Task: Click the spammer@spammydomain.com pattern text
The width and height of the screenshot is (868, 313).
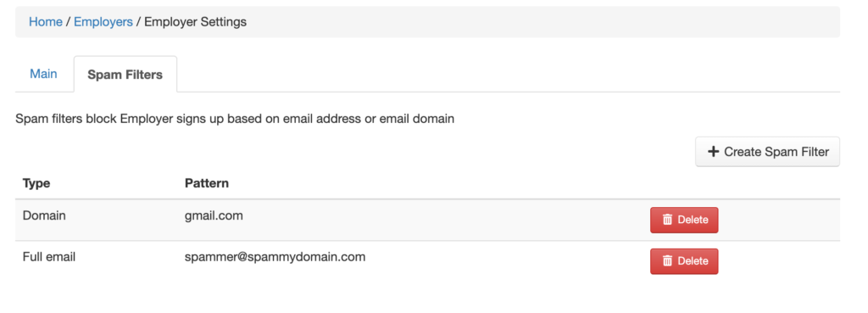Action: 275,257
